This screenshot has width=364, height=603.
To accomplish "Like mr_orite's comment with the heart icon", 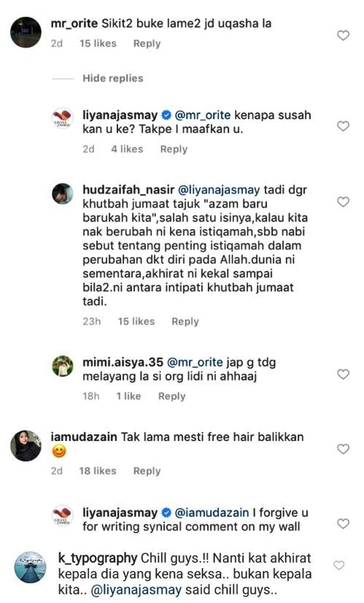I will [x=343, y=35].
